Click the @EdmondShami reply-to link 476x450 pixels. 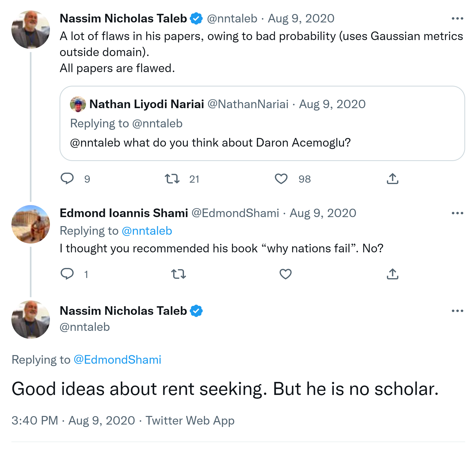pos(117,359)
